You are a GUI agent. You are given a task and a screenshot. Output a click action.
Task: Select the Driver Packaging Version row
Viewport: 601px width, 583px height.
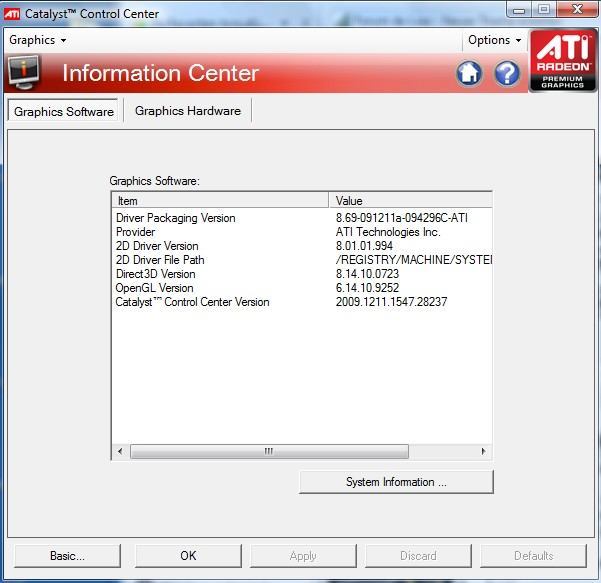tap(302, 218)
